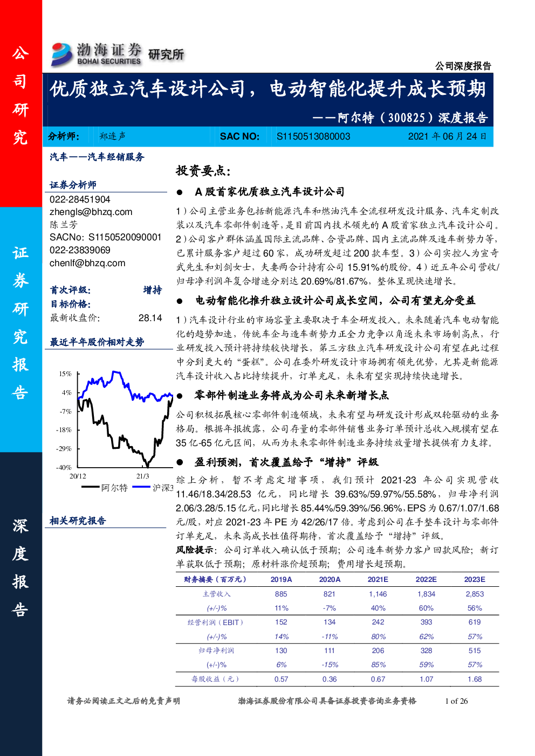Screen dimensions: 535x756
Task: Click the Bohai Securities logo
Action: click(96, 54)
